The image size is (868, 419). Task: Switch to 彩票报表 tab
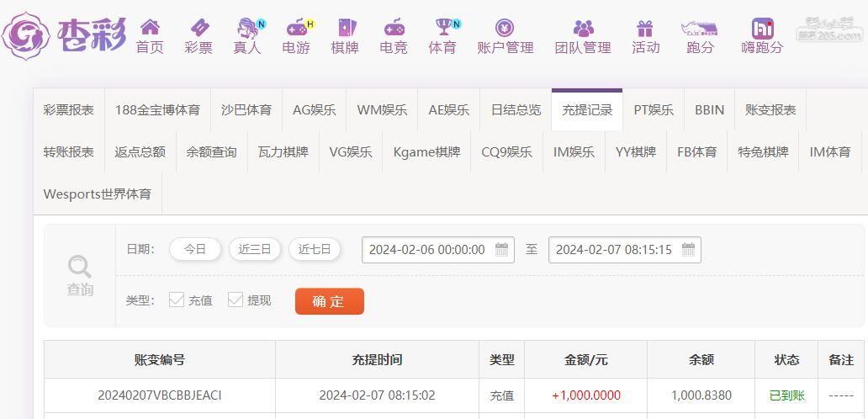[x=69, y=109]
